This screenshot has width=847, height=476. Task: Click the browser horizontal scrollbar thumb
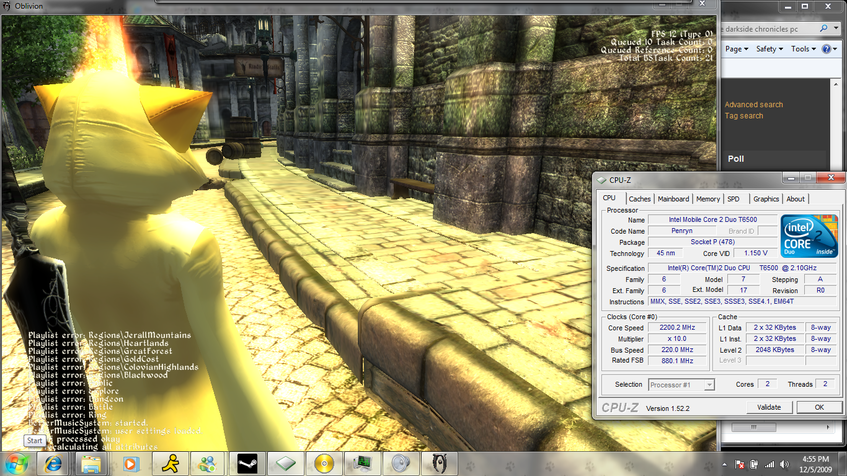pos(754,427)
